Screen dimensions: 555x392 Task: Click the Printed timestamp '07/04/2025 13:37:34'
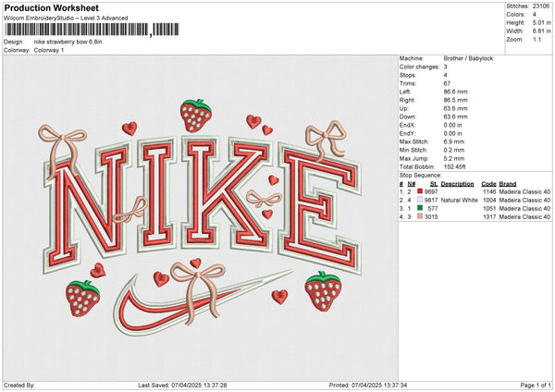(x=379, y=385)
